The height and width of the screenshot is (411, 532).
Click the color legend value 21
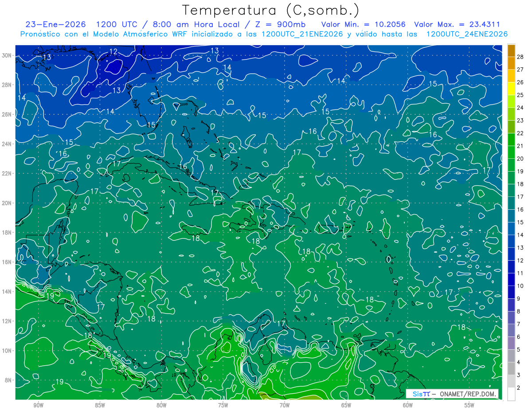[x=520, y=146]
